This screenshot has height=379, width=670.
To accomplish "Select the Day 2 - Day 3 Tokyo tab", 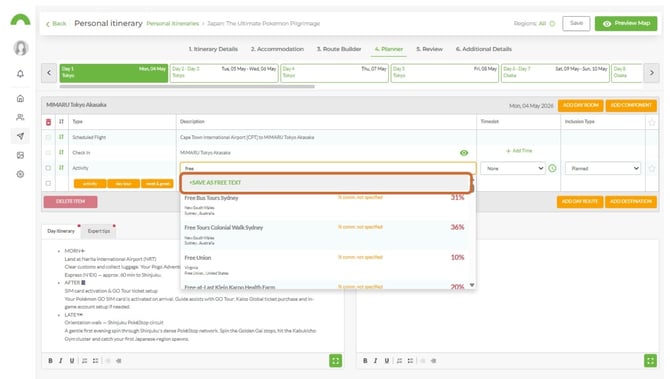I will coord(224,73).
